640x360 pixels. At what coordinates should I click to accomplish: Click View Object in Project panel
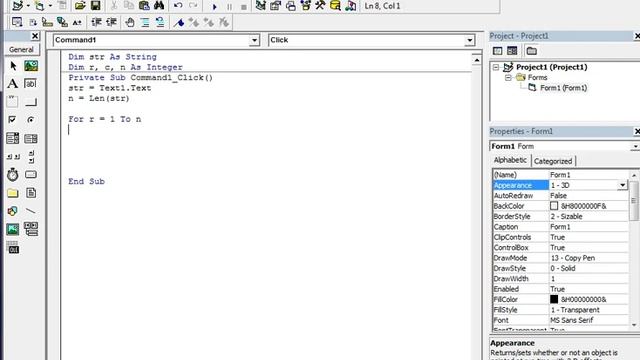click(512, 51)
